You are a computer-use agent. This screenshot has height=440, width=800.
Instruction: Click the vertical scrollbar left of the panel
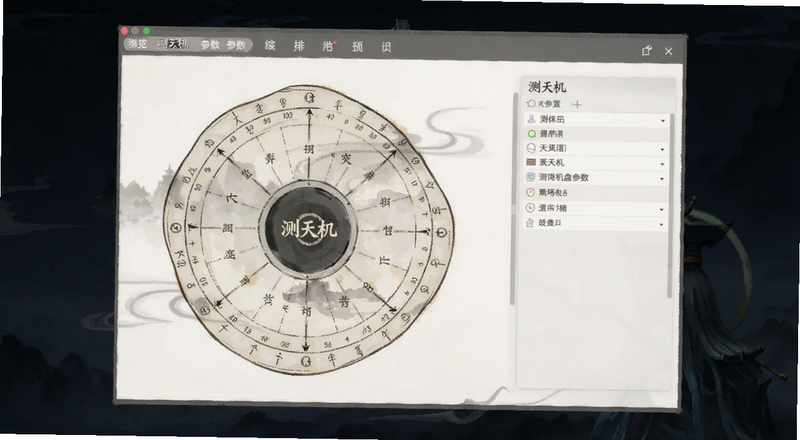point(514,199)
